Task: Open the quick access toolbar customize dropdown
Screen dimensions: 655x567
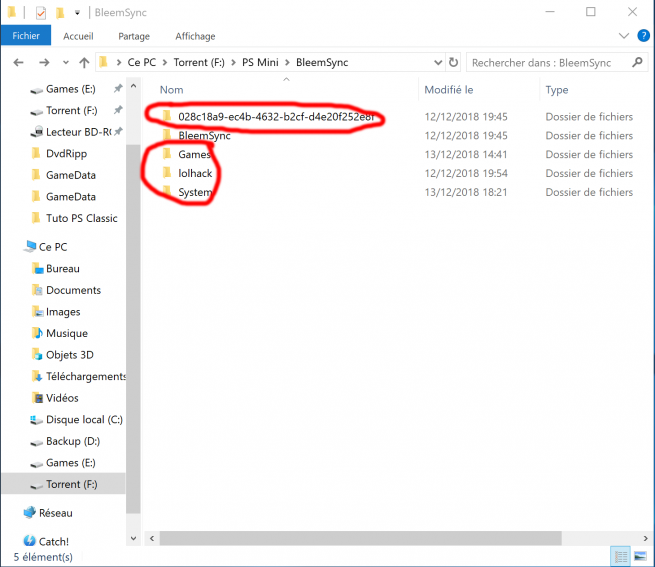Action: pos(77,13)
